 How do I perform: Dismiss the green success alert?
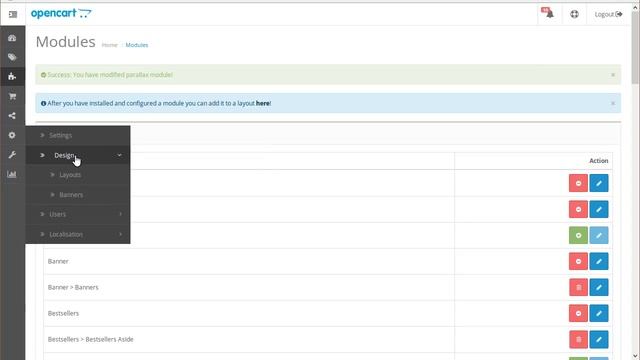(613, 75)
